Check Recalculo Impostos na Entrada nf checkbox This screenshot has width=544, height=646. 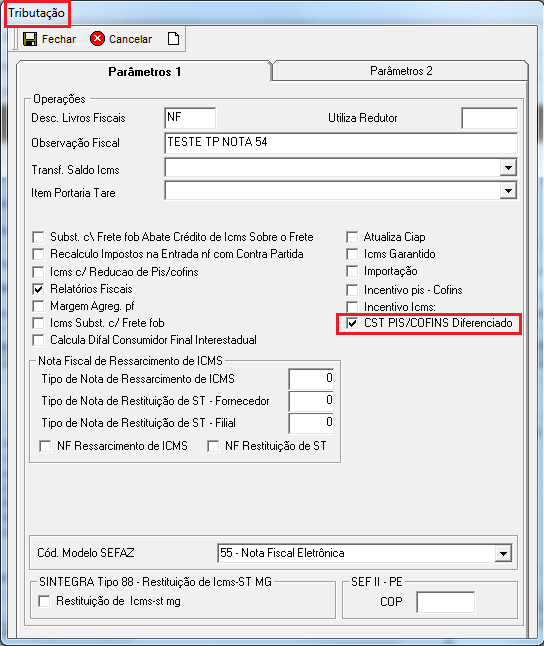point(38,254)
